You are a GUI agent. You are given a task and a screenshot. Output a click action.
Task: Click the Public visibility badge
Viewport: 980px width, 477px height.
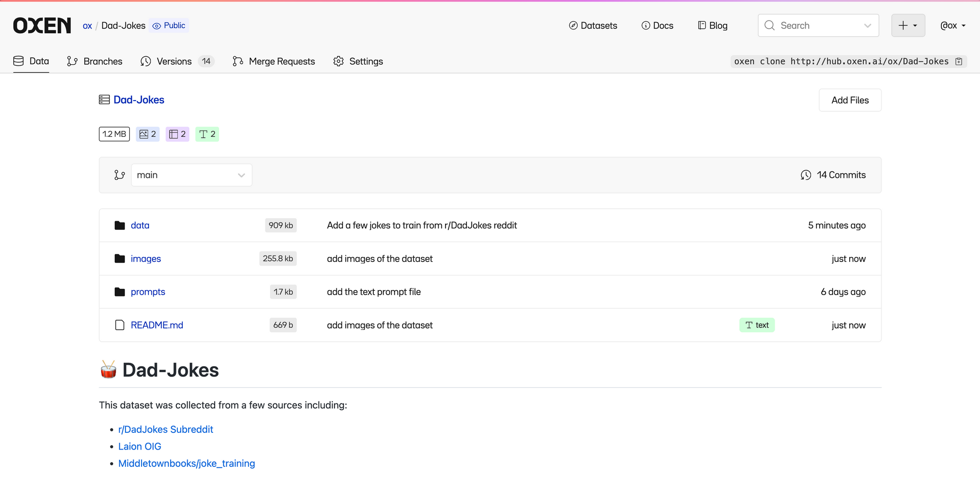(169, 25)
